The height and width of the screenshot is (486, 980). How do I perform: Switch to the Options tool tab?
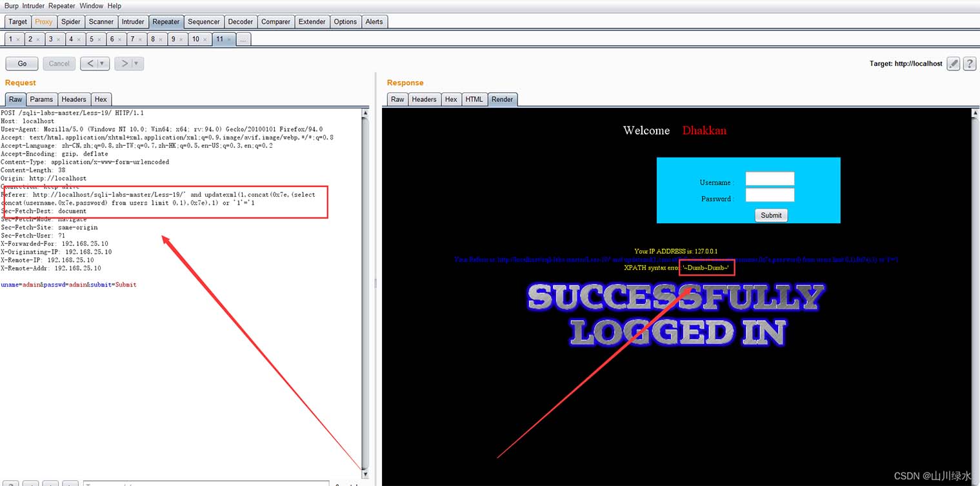click(345, 21)
